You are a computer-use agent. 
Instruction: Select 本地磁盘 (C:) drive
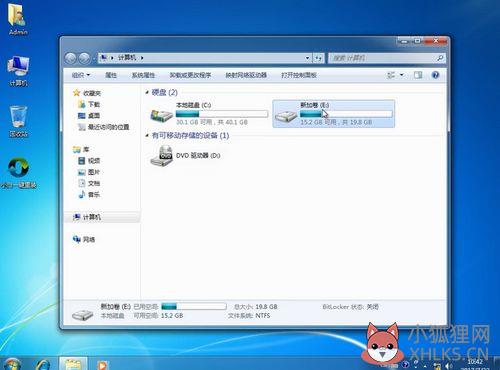[209, 114]
